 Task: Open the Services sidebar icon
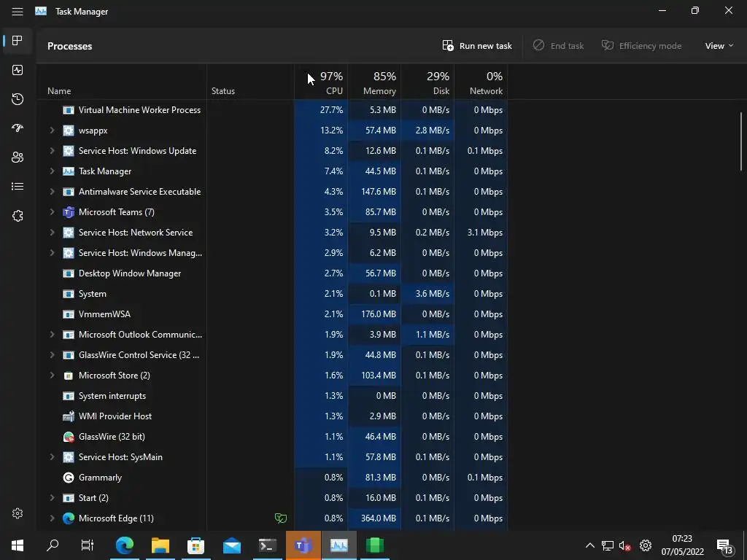[18, 216]
